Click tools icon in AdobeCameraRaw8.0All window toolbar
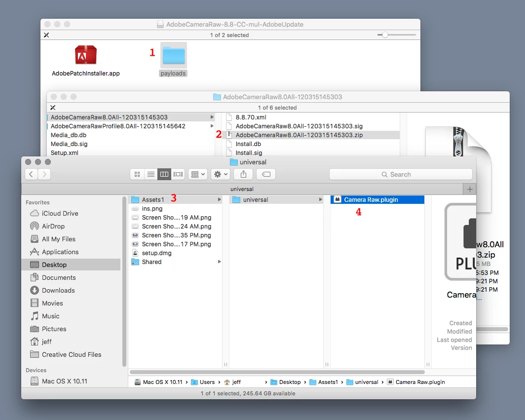Screen dimensions: 525x420 (53, 108)
